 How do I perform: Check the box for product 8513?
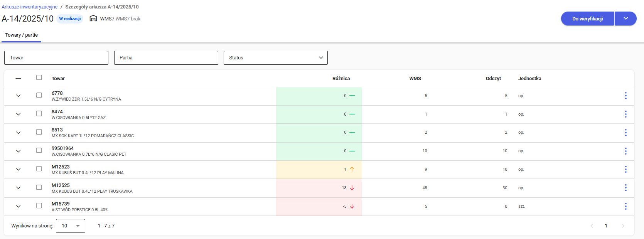coord(39,132)
